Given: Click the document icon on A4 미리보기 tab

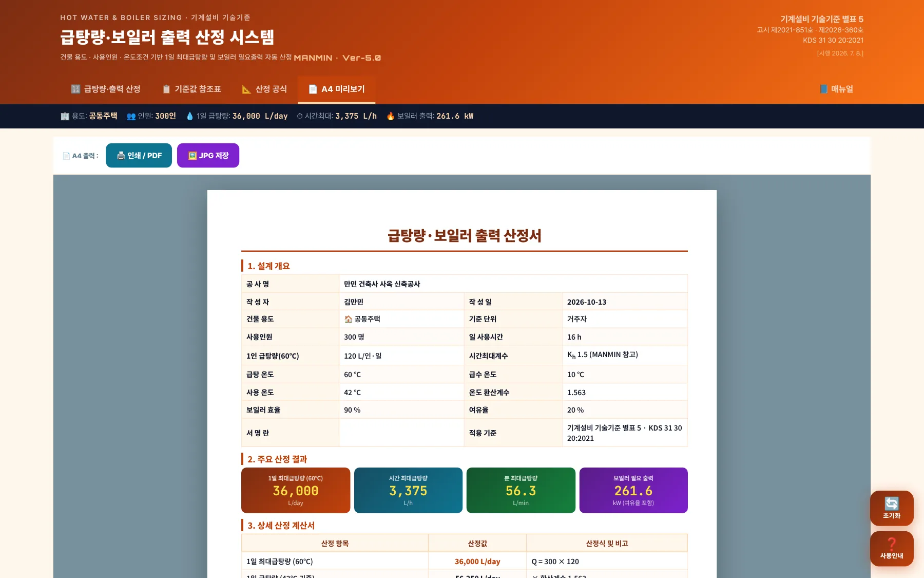Looking at the screenshot, I should [313, 89].
